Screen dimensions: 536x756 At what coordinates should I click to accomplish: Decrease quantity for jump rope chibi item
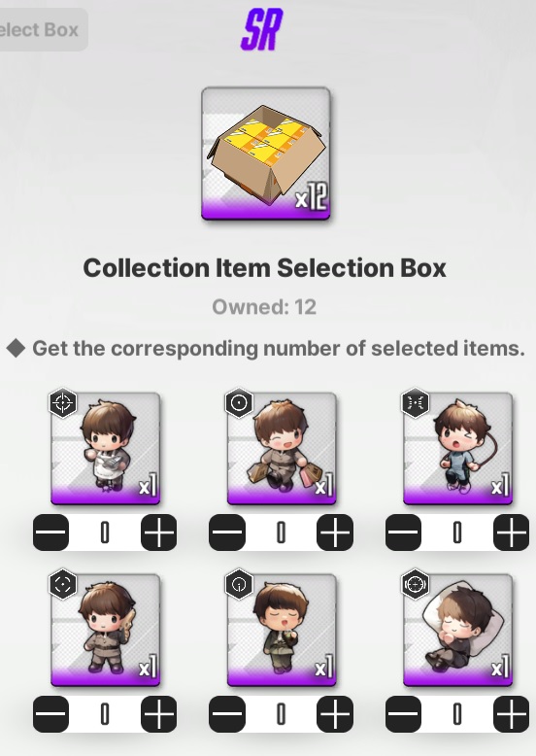coord(403,533)
